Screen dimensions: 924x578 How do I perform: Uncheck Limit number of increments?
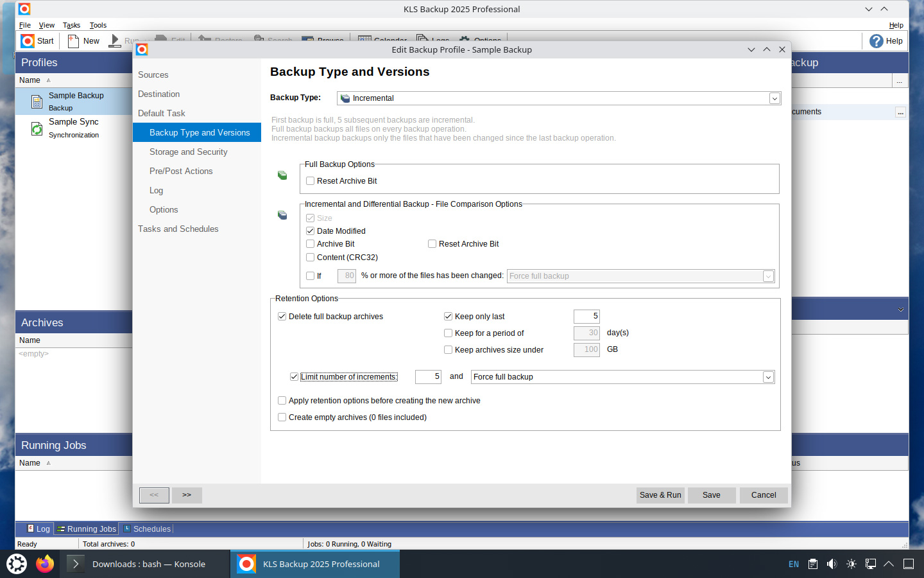[295, 377]
